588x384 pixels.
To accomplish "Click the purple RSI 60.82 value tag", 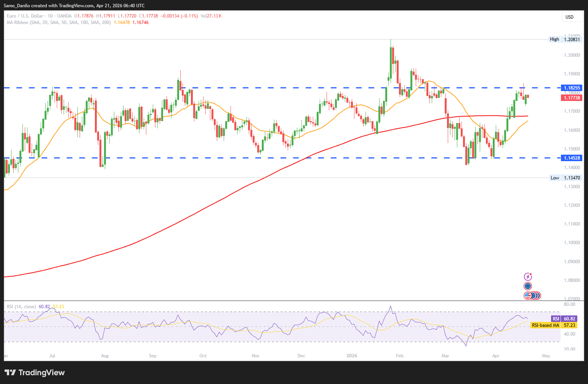I will [564, 319].
